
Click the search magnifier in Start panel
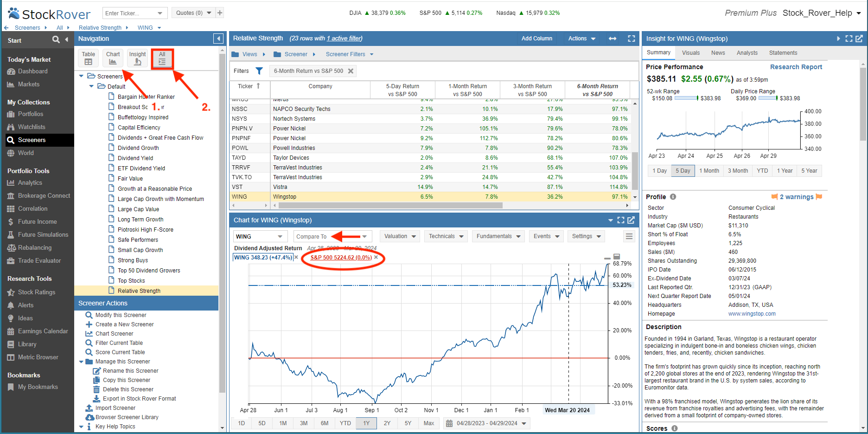click(56, 39)
